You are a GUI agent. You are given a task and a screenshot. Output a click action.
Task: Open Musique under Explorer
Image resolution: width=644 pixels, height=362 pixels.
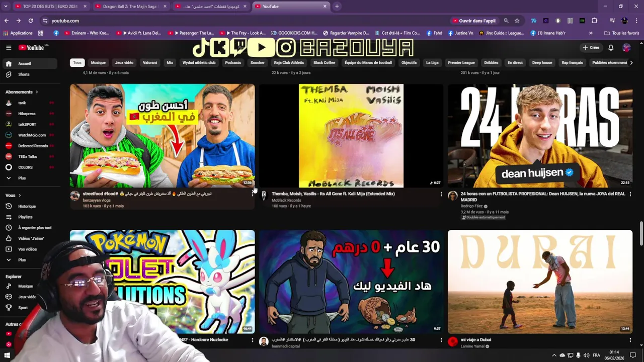point(25,286)
